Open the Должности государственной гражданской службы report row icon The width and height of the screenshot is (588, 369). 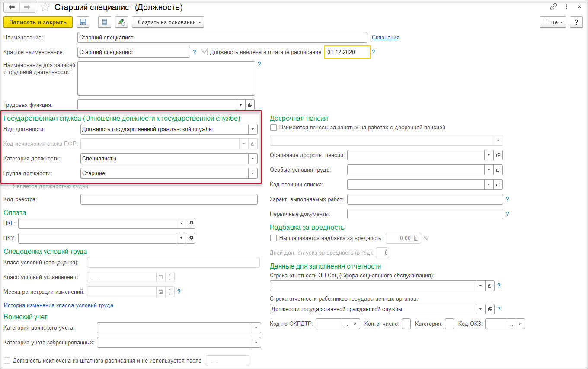pyautogui.click(x=490, y=309)
